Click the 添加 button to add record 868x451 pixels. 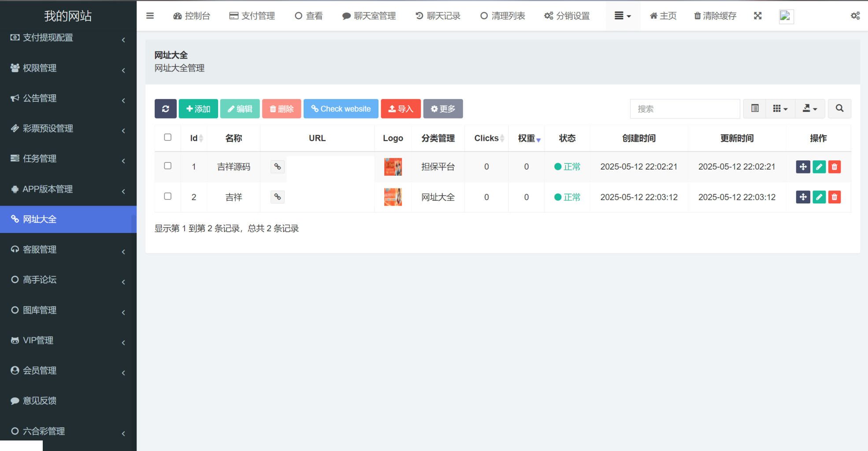pos(198,109)
